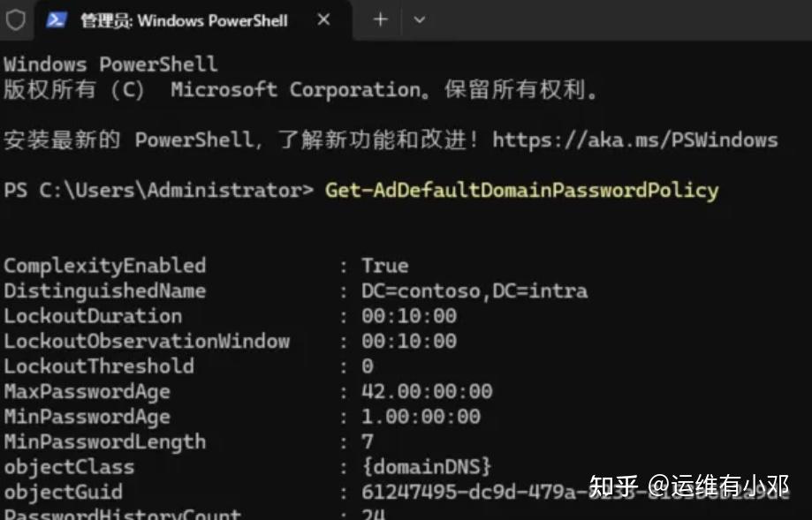Open the https://aka.ms/PSWindows link
This screenshot has width=812, height=520.
click(x=634, y=139)
